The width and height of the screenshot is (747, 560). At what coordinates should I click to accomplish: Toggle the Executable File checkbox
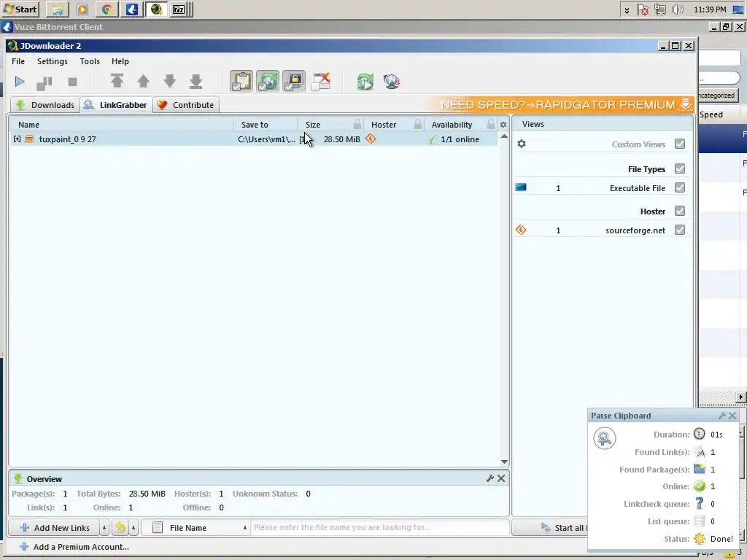click(x=680, y=187)
